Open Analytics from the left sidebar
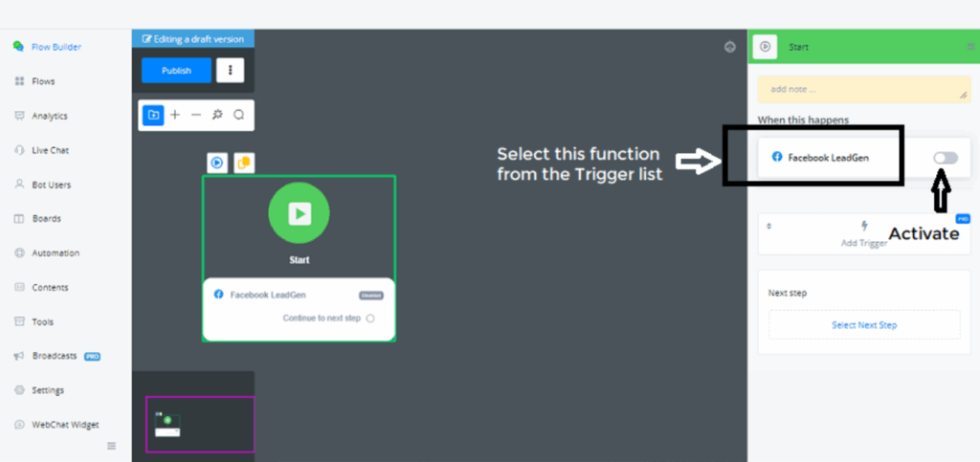Image resolution: width=980 pixels, height=462 pixels. [50, 116]
